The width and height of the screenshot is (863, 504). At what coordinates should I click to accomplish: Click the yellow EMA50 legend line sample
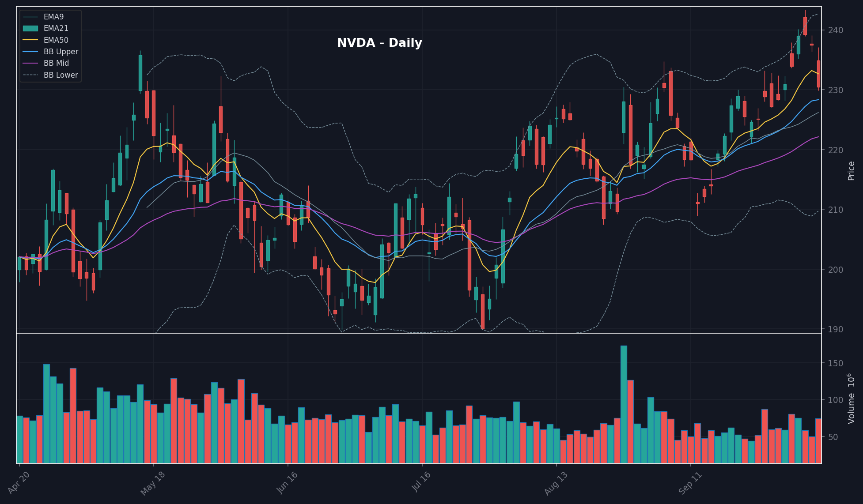[30, 40]
